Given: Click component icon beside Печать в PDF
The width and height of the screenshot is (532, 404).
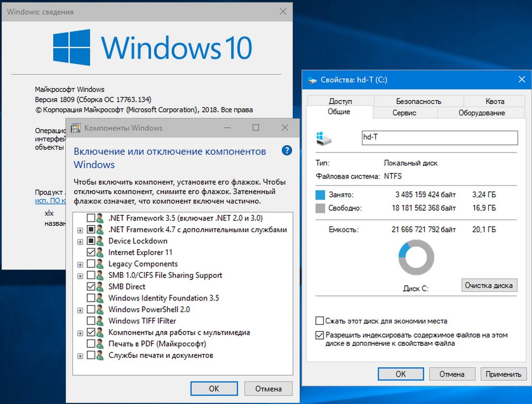Looking at the screenshot, I should point(100,344).
